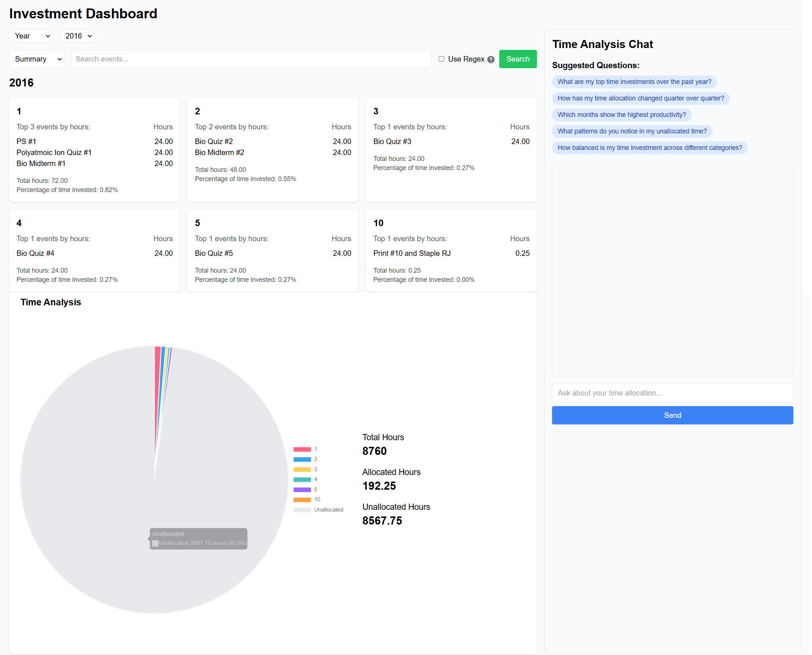Choose the unallocated time patterns question
Viewport: 812px width, 655px height.
pyautogui.click(x=632, y=131)
